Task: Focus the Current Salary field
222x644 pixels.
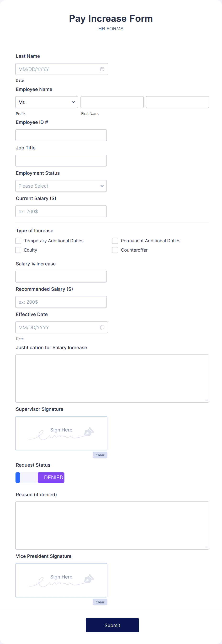Action: pyautogui.click(x=61, y=211)
